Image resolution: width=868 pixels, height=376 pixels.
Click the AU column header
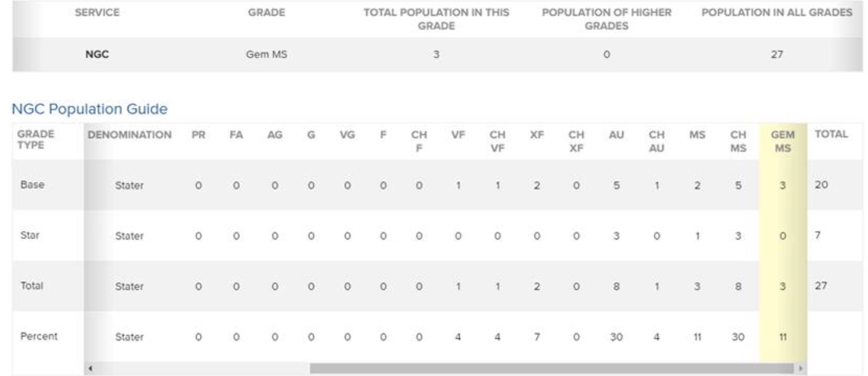pos(616,135)
